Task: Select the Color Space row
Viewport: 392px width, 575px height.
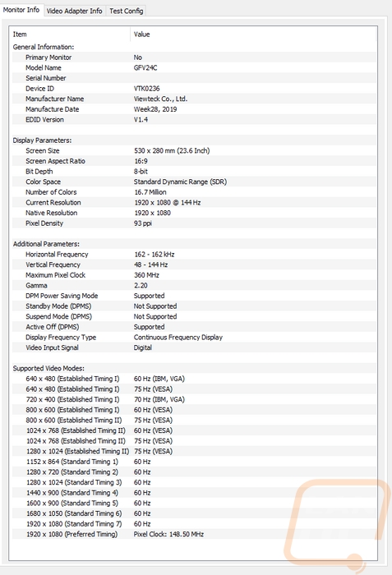Action: click(194, 182)
